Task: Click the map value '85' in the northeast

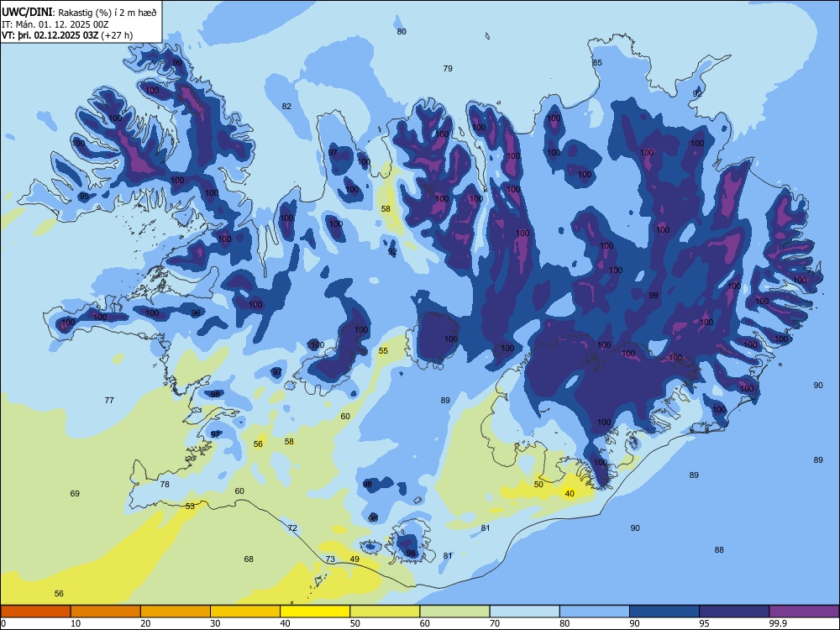Action: pos(596,62)
